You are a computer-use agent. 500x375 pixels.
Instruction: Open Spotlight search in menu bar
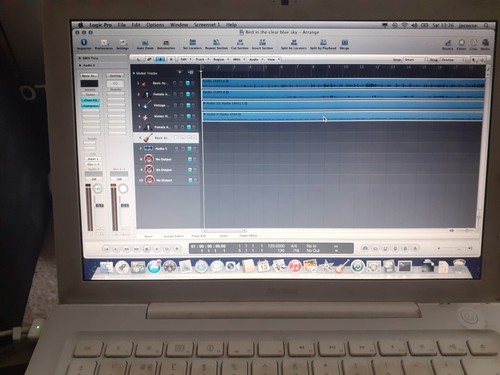coord(486,25)
